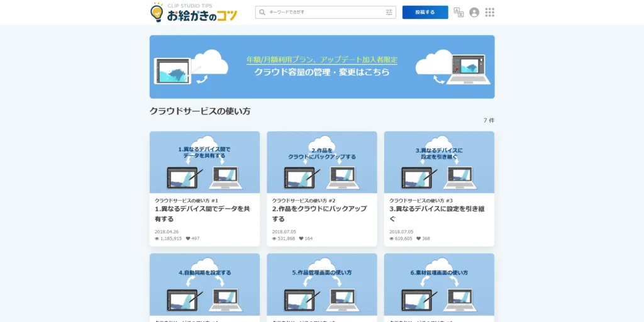644x322 pixels.
Task: Click the eye views icon beside 1,185,915
Action: 157,238
